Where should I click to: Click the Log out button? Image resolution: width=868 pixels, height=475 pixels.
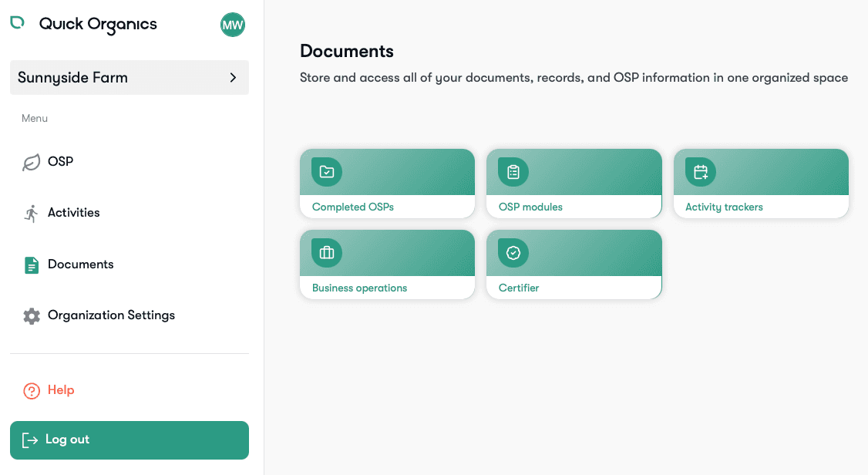(x=129, y=440)
